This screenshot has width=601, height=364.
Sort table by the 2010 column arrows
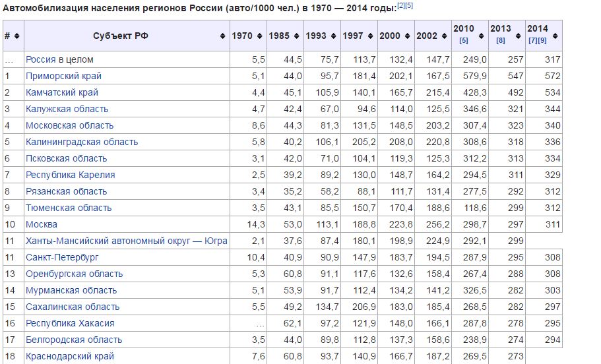tap(481, 36)
